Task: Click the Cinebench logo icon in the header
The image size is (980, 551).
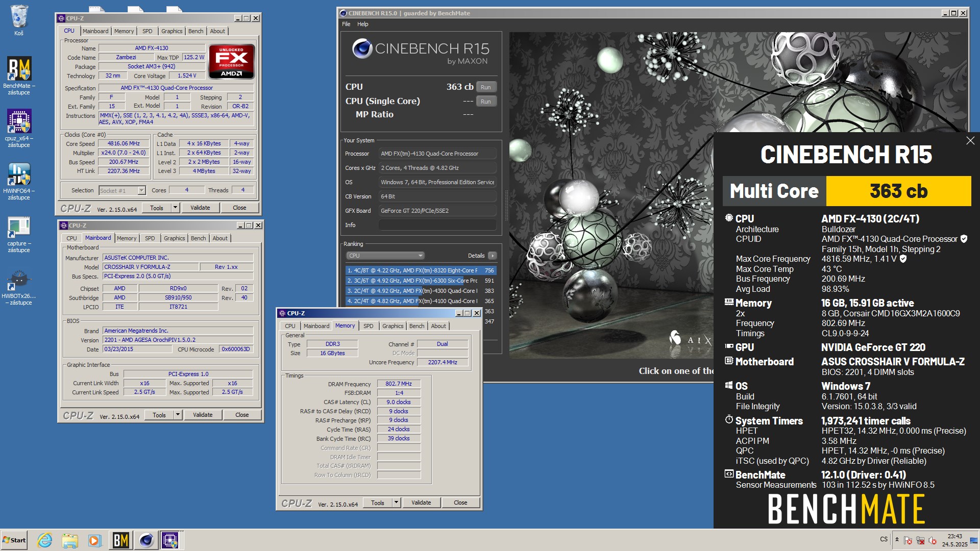Action: click(x=362, y=48)
